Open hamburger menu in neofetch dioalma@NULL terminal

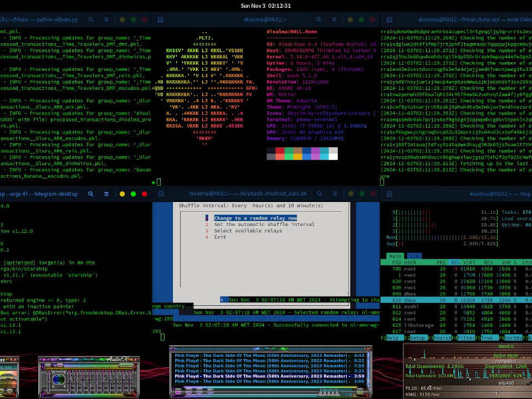[x=334, y=20]
